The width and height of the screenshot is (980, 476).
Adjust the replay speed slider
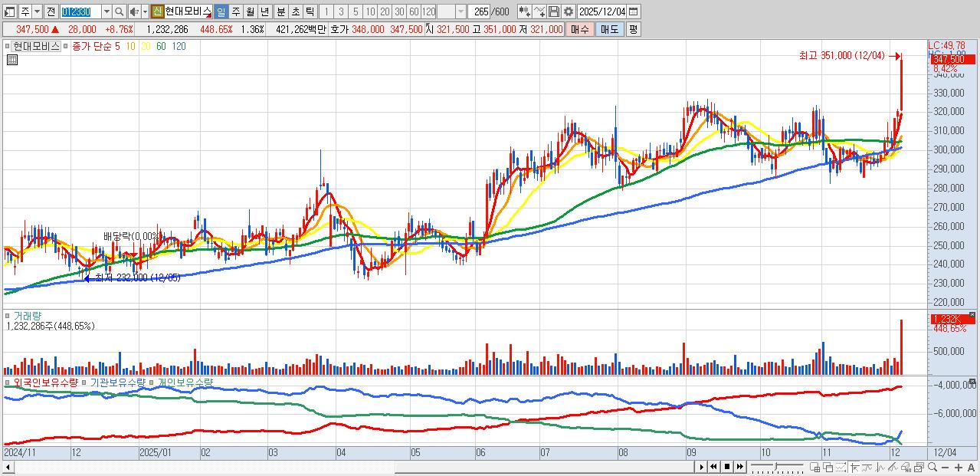tap(777, 466)
